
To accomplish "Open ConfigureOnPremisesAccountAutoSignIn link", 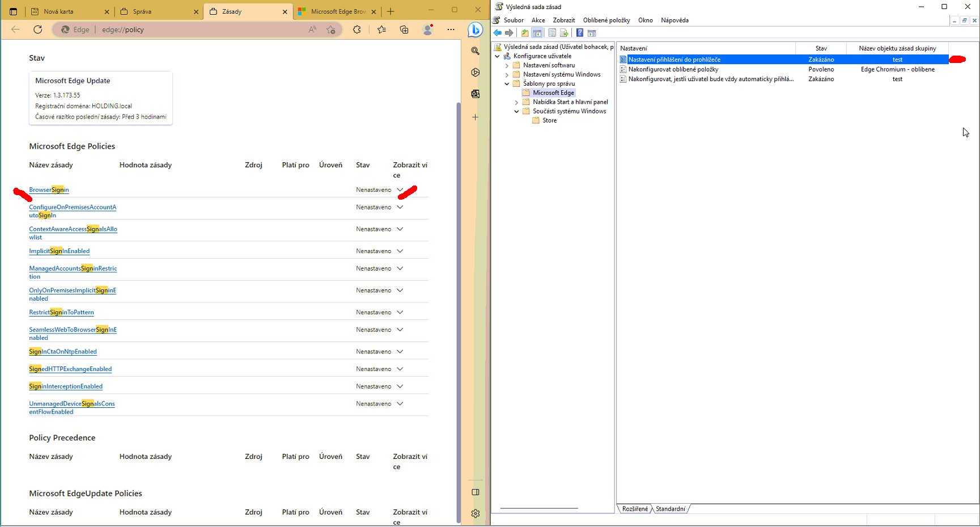I will [x=73, y=211].
